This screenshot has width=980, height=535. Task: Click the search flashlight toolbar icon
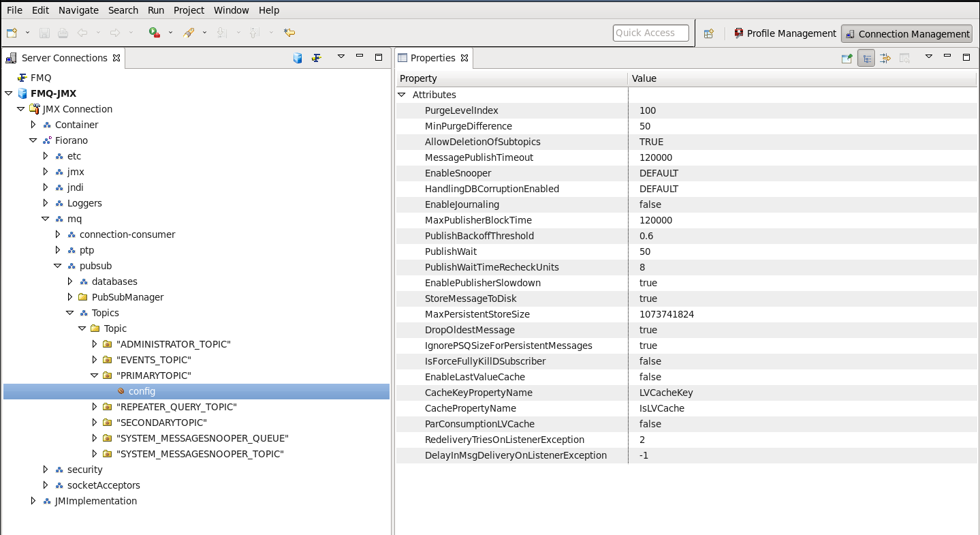[x=189, y=33]
